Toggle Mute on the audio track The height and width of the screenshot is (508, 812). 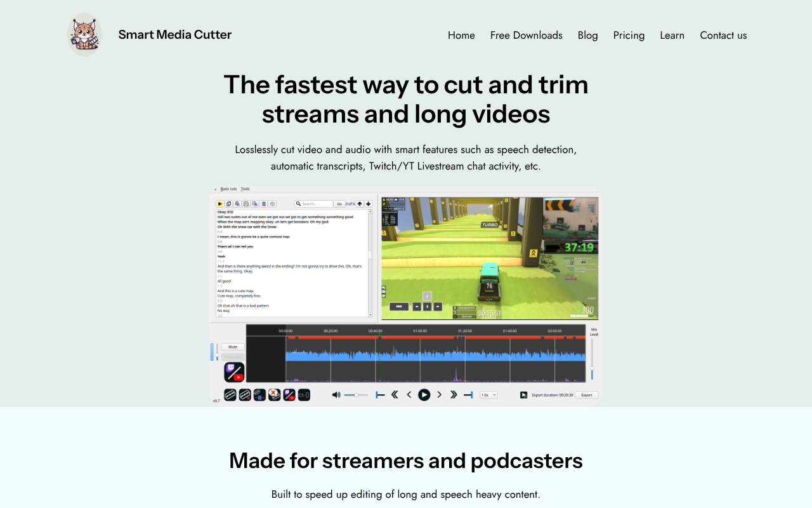[232, 346]
